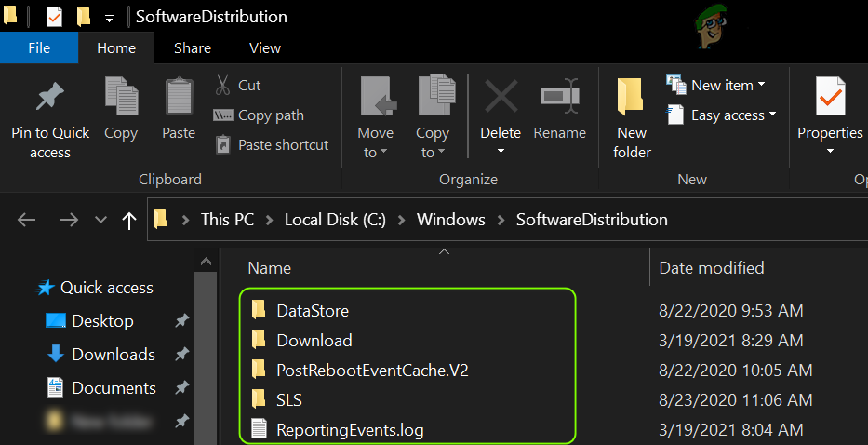
Task: Select the ReportingEvents.log file
Action: pyautogui.click(x=351, y=429)
